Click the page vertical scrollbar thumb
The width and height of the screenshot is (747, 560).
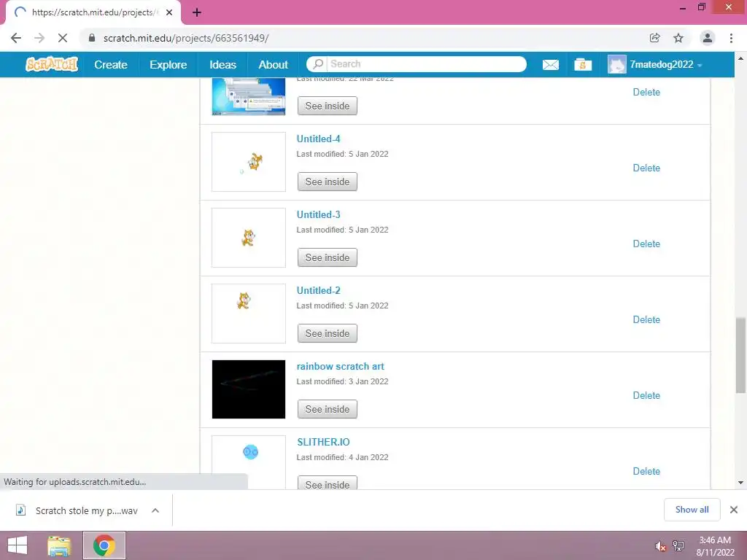pos(740,355)
